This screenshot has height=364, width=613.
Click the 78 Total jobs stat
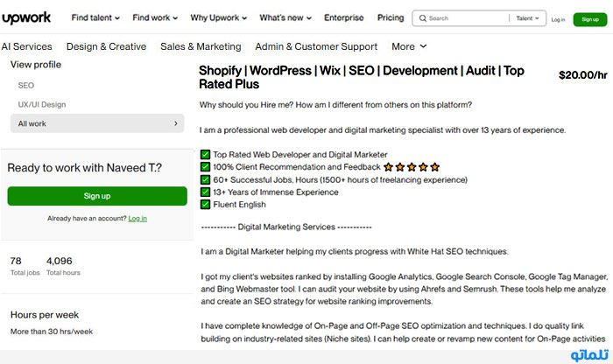point(25,266)
